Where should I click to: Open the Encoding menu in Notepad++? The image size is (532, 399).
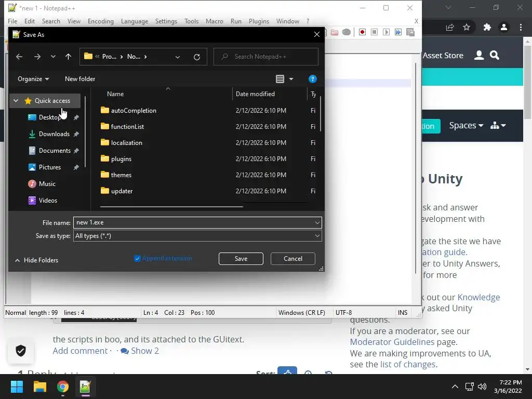click(101, 21)
